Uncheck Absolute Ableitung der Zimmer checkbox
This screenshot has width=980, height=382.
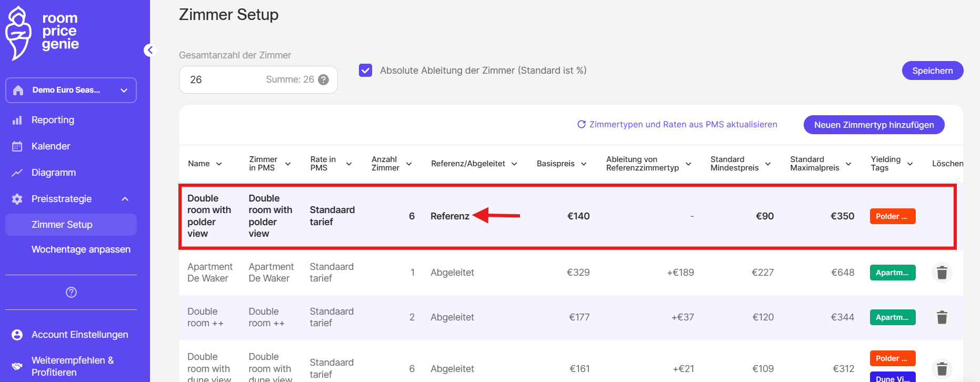[x=365, y=71]
